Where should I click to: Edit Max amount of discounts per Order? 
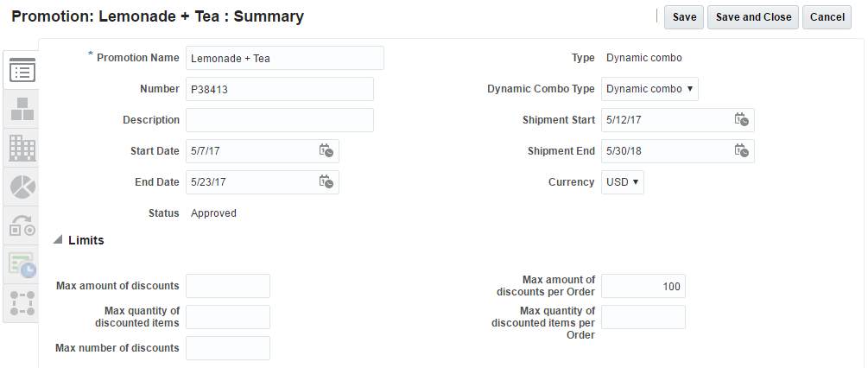coord(643,286)
